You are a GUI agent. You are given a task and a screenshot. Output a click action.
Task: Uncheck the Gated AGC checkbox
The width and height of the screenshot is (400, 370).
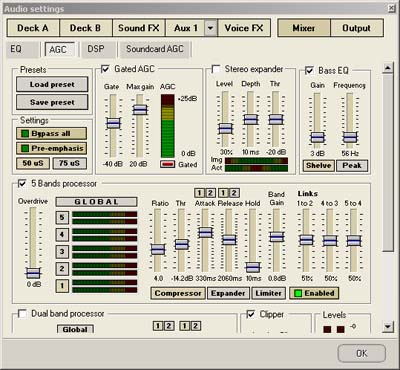[105, 69]
